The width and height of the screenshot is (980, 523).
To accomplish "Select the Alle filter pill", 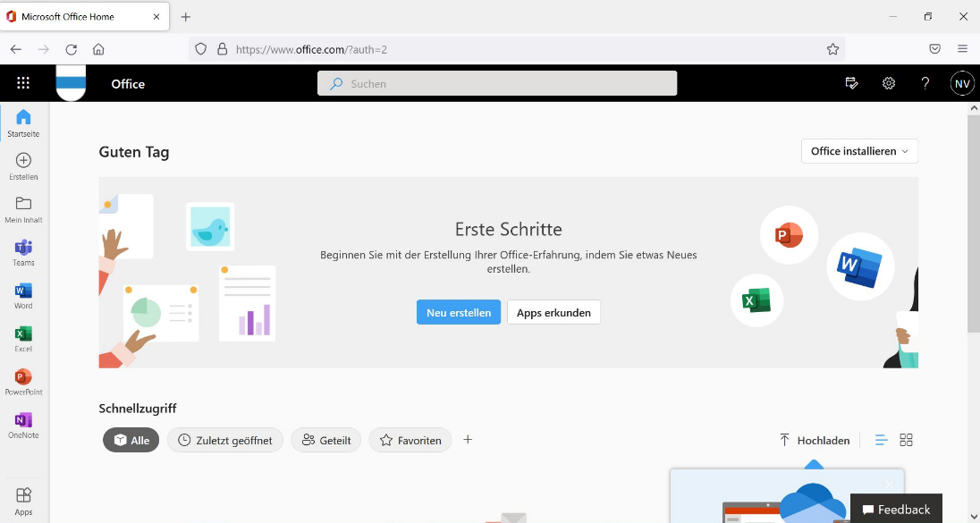I will (x=131, y=440).
